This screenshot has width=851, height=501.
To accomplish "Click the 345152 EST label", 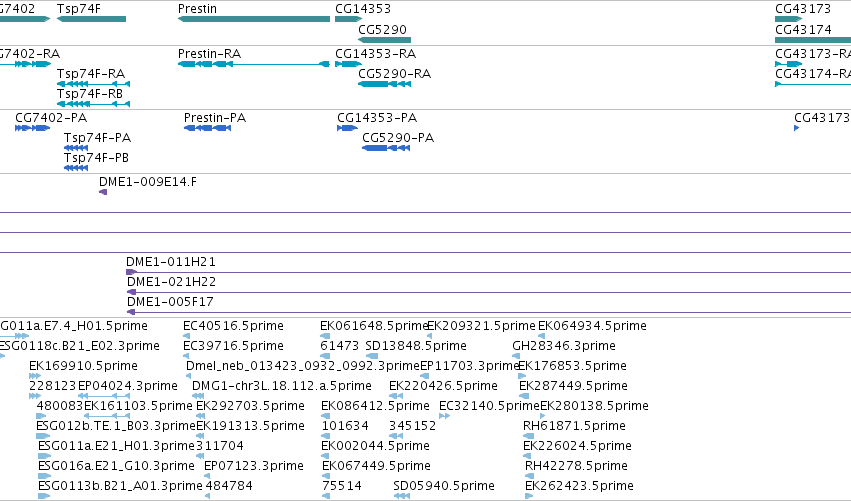I will point(412,426).
